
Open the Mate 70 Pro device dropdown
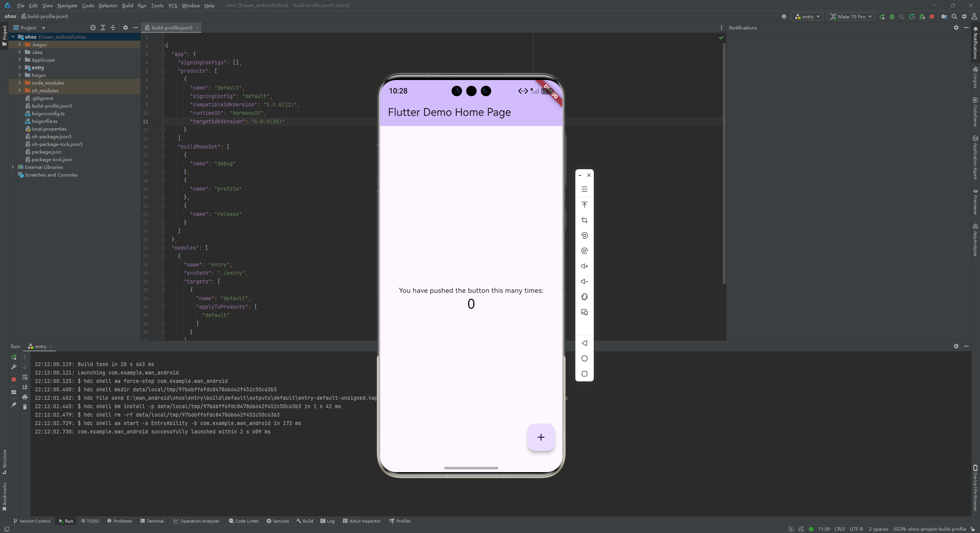click(851, 16)
